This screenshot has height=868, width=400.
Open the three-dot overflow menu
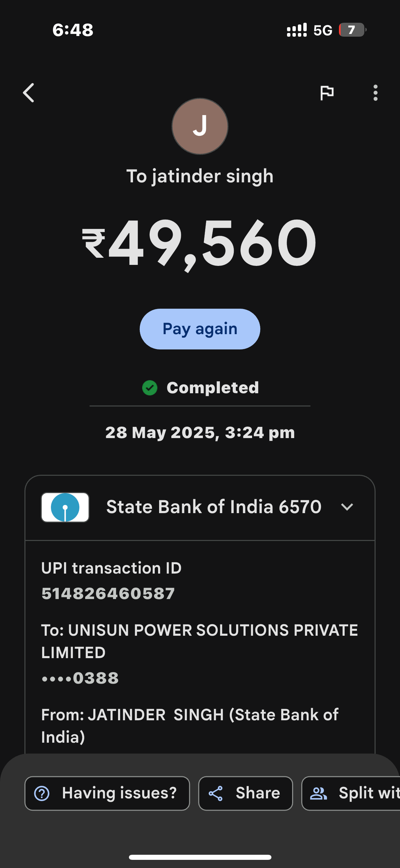[375, 93]
